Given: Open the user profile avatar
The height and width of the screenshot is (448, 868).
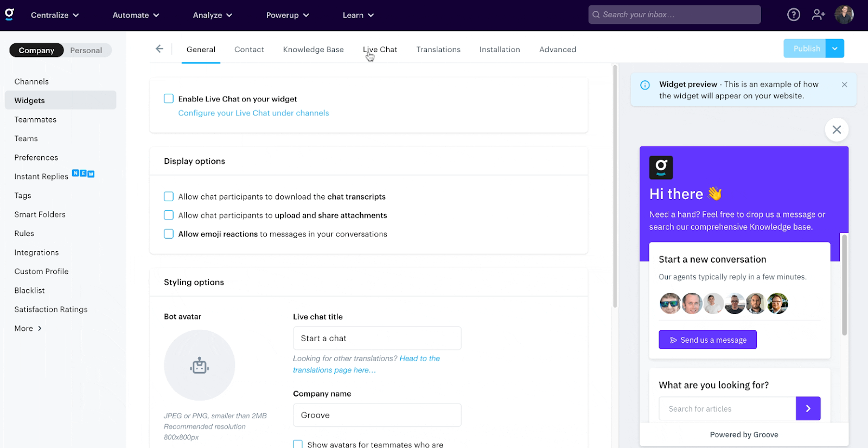Looking at the screenshot, I should pyautogui.click(x=844, y=15).
